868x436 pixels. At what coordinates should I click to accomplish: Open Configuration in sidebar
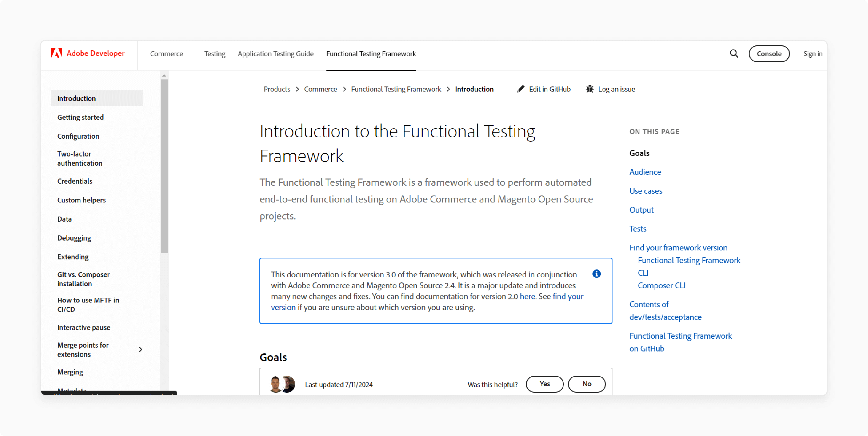78,136
